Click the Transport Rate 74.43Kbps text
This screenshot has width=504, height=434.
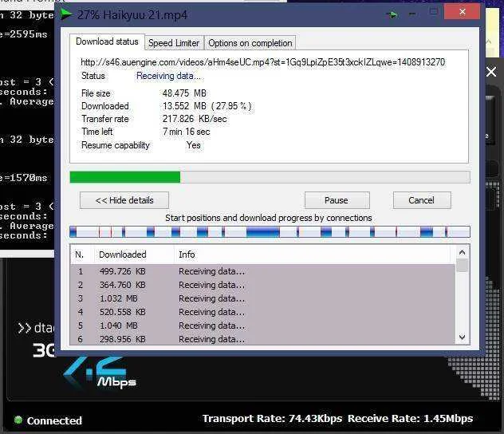tap(272, 419)
